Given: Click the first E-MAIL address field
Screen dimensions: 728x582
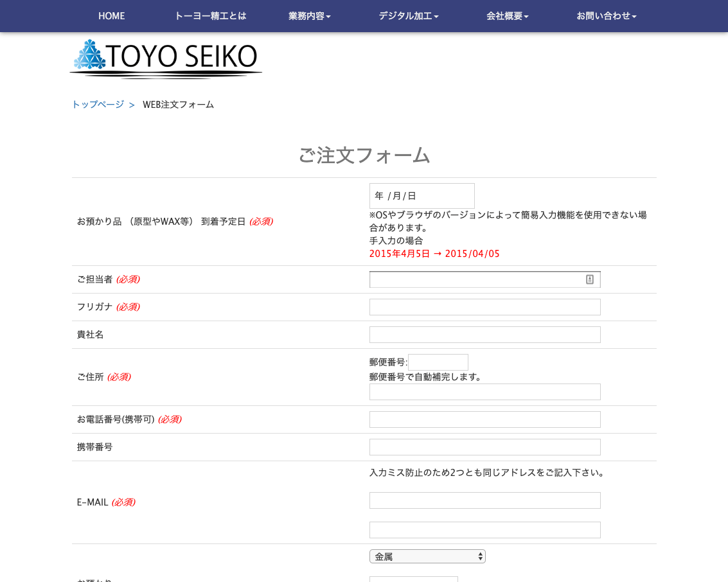Looking at the screenshot, I should (x=484, y=500).
